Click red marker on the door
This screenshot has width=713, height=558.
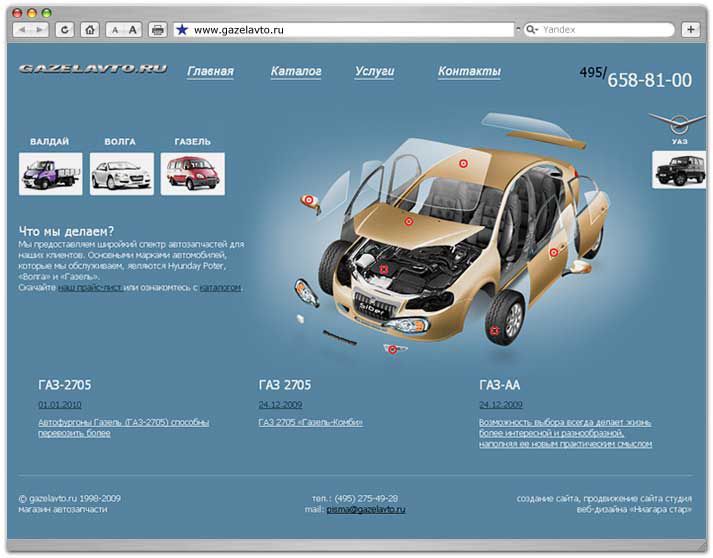[553, 253]
